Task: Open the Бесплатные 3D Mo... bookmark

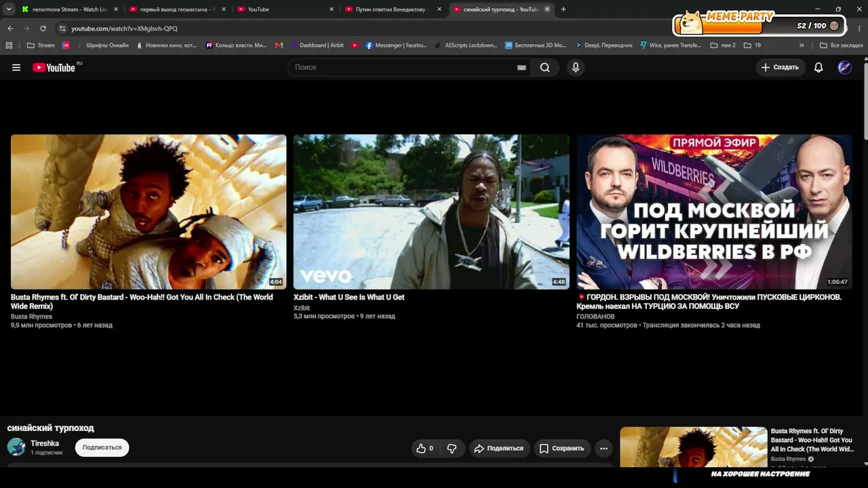Action: tap(536, 45)
